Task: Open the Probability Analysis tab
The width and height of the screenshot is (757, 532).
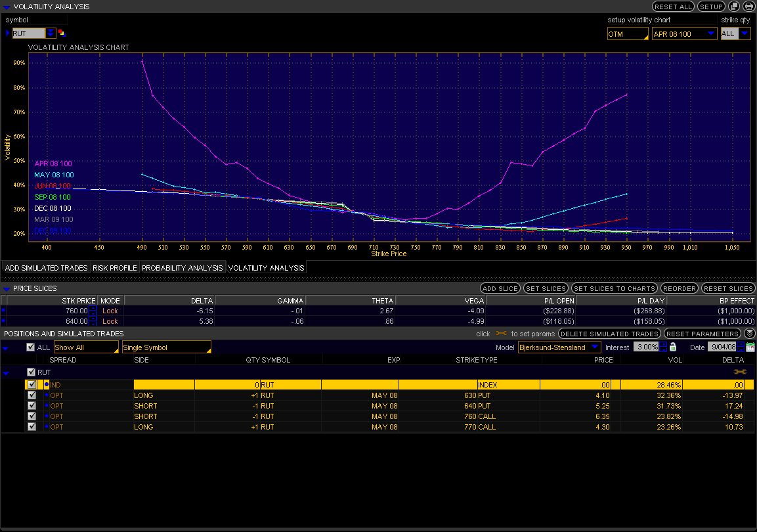Action: pos(183,268)
